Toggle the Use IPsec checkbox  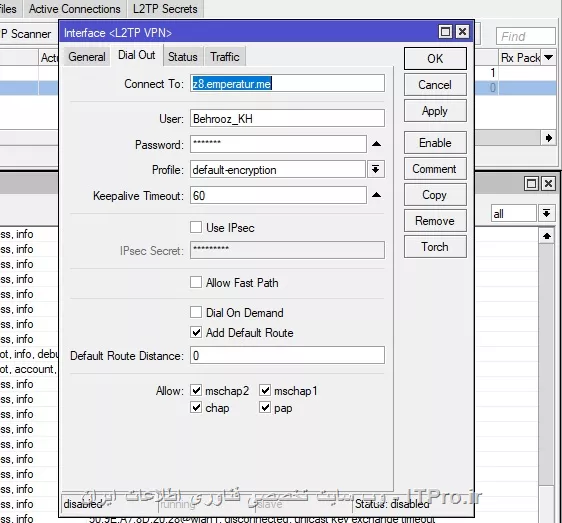[196, 227]
